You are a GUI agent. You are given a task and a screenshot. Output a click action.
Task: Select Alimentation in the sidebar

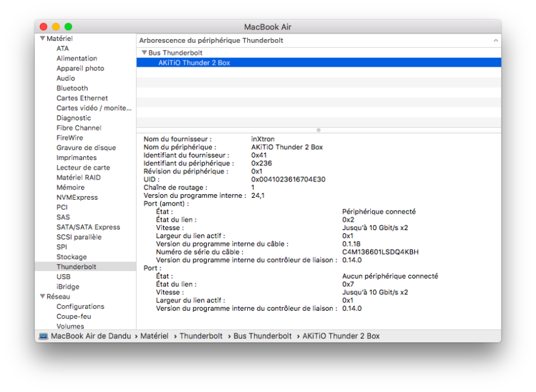coord(77,59)
